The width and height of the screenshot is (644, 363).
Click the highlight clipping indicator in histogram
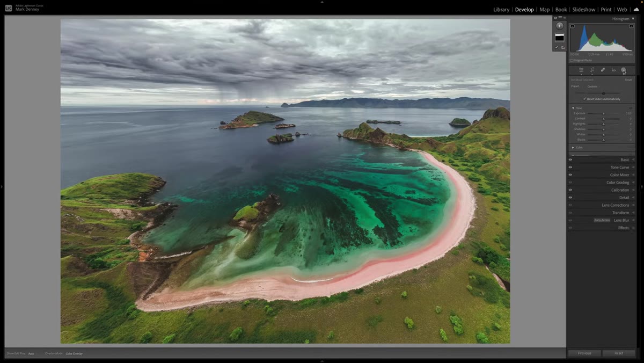[x=632, y=26]
